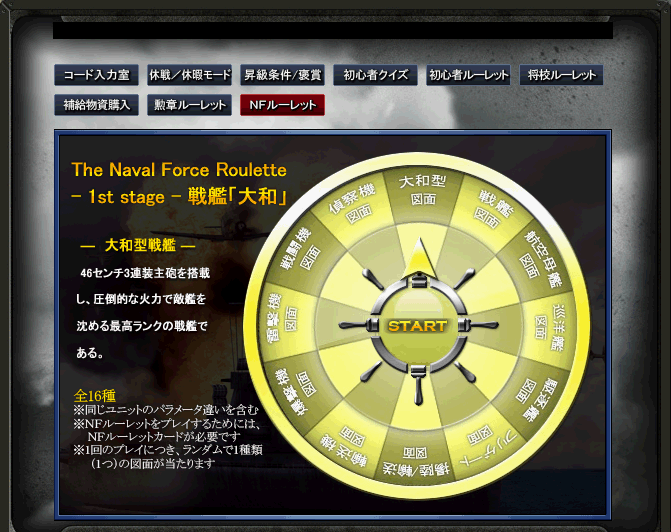Screen dimensions: 671x532
Task: Select the 航空母艦 図面 wheel segment
Action: pos(540,259)
